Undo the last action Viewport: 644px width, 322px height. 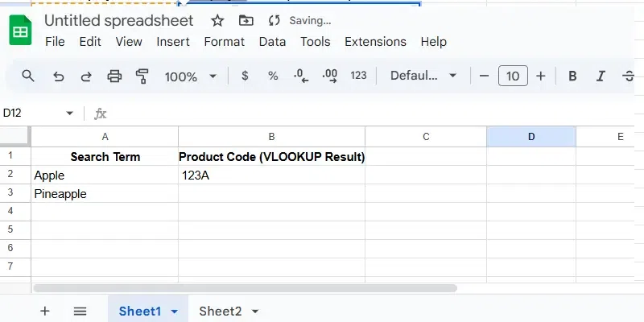pos(58,76)
